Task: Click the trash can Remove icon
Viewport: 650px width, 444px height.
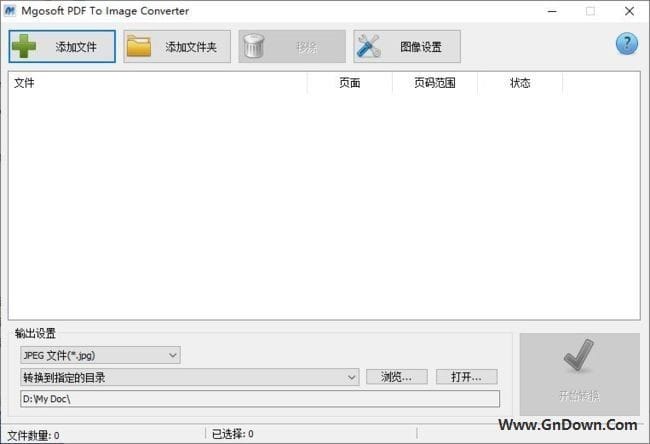Action: (254, 46)
